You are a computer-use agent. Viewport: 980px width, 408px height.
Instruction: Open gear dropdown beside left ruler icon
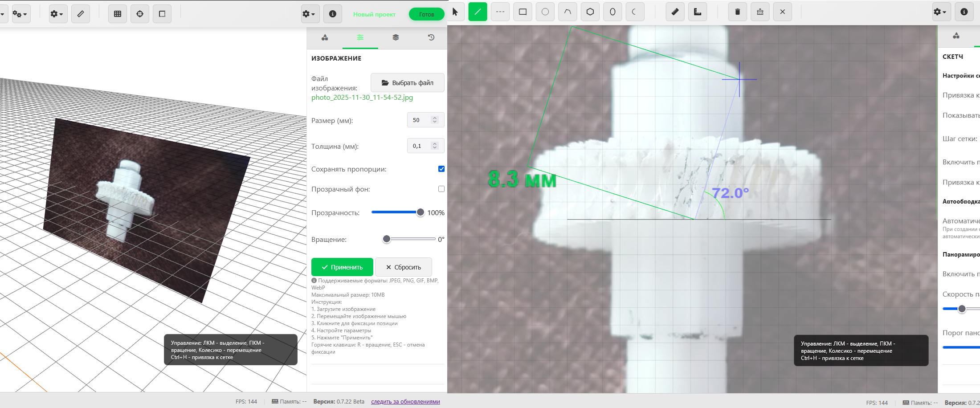point(57,14)
